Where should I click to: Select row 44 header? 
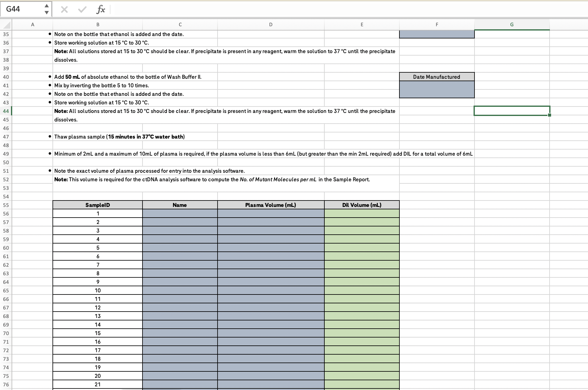click(x=5, y=111)
